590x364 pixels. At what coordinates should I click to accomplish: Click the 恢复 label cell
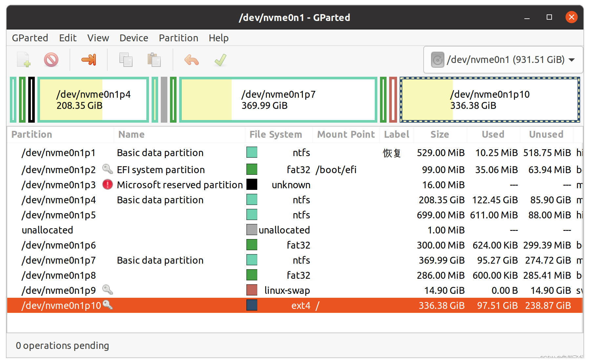click(x=392, y=153)
